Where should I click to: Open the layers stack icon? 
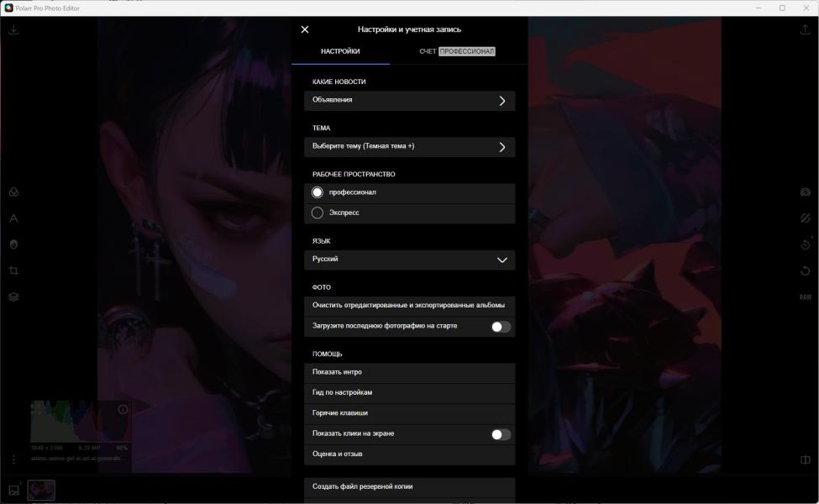tap(13, 297)
